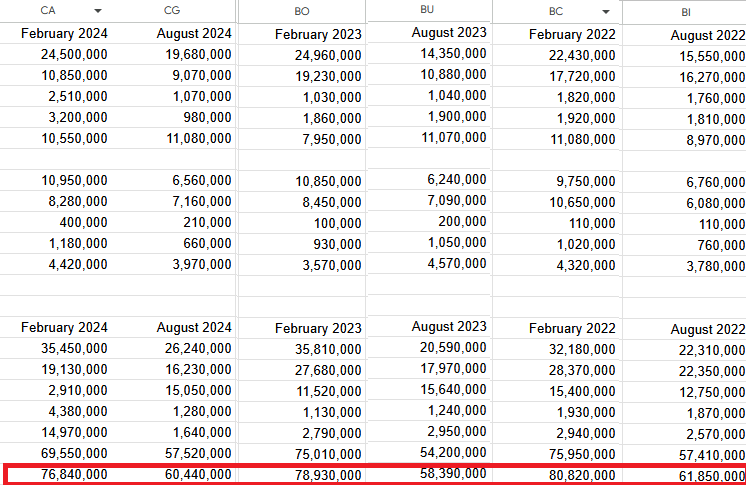Select the 2,510,000 cell
This screenshot has width=746, height=485.
point(78,97)
